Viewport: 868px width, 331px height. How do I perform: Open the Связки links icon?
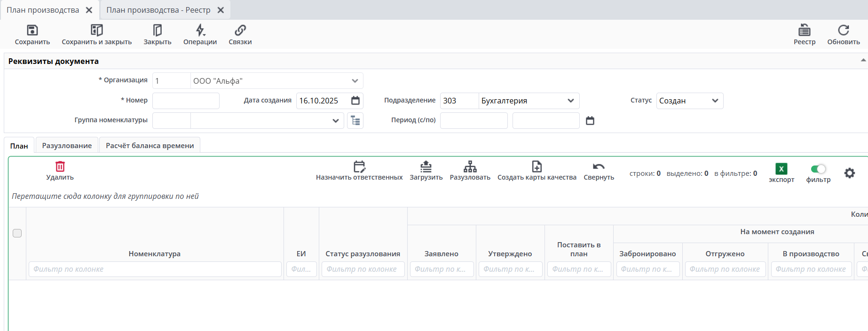[x=240, y=31]
